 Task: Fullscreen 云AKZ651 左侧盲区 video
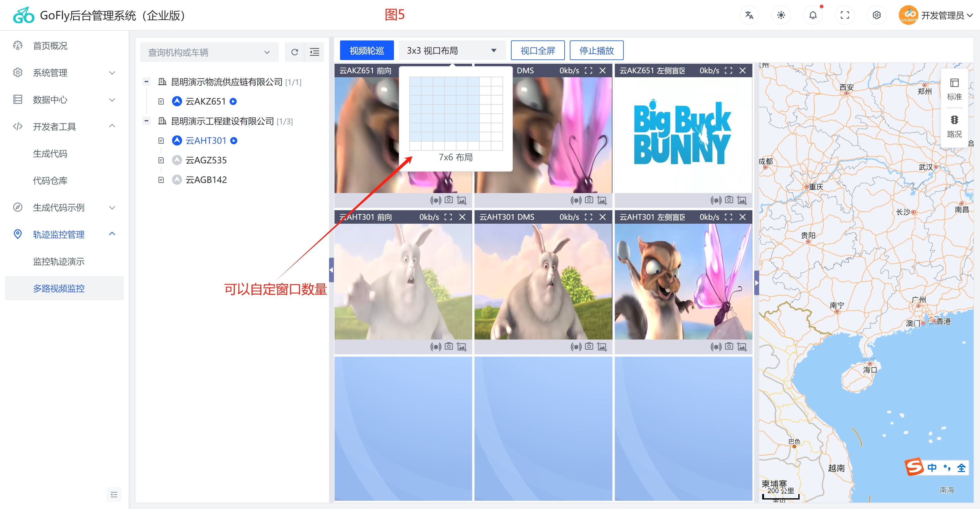click(x=728, y=70)
